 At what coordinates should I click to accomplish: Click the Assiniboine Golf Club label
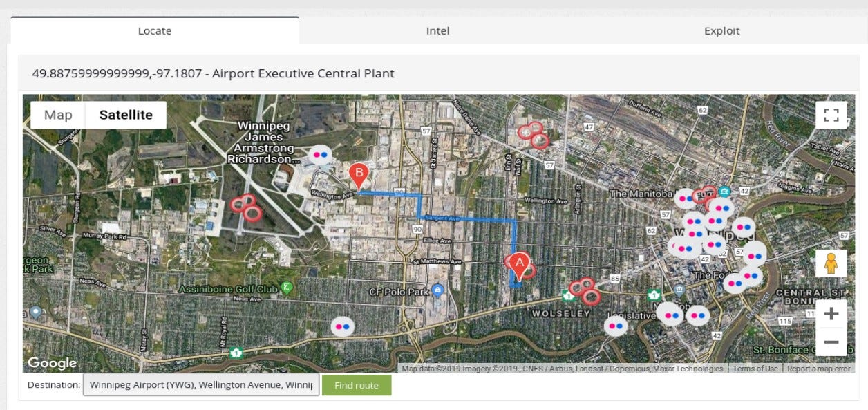point(228,288)
